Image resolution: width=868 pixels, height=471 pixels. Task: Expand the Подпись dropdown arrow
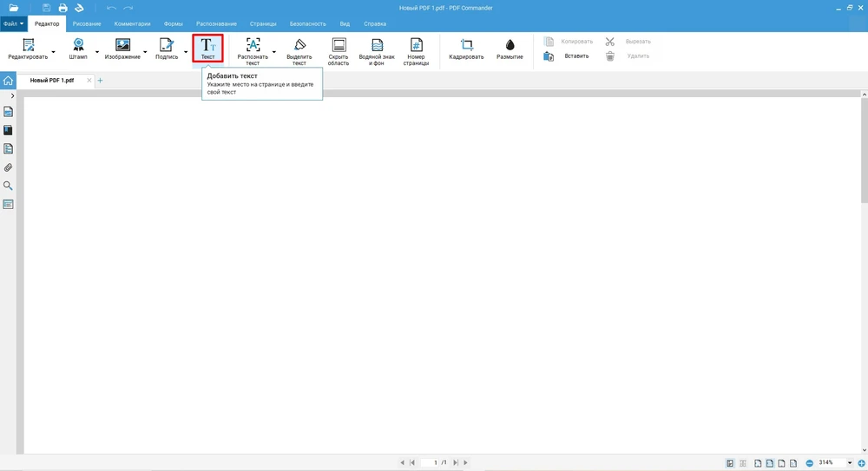click(186, 52)
